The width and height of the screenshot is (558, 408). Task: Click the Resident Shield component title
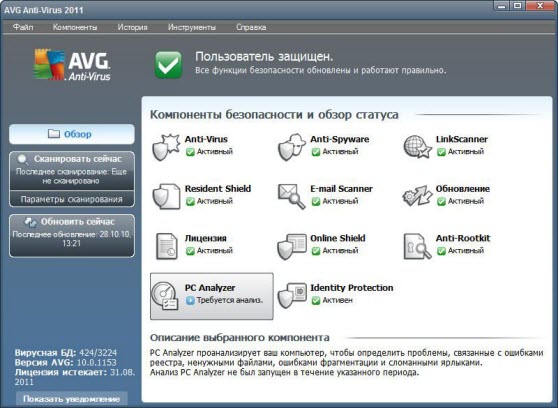218,189
